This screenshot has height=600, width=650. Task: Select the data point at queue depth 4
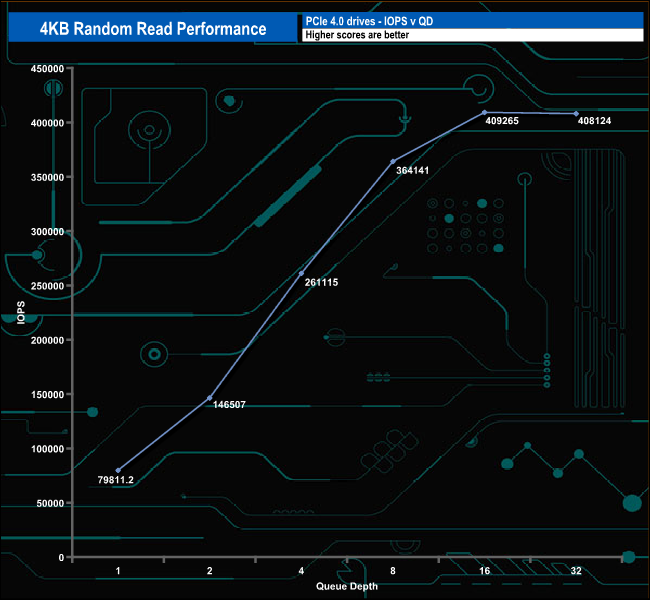[301, 273]
